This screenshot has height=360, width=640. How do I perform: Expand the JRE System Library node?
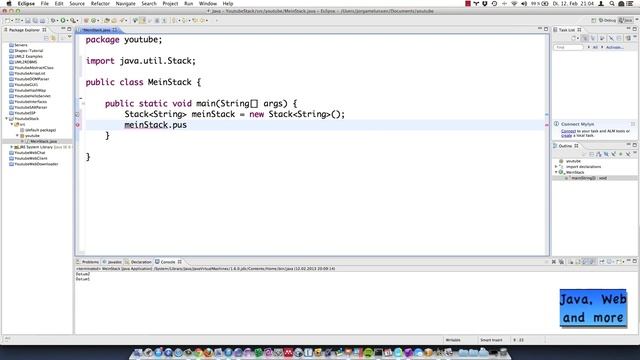[12, 147]
